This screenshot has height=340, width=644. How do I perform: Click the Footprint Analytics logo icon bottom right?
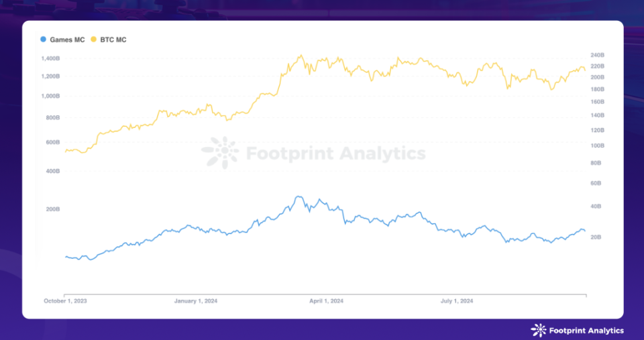tap(538, 330)
